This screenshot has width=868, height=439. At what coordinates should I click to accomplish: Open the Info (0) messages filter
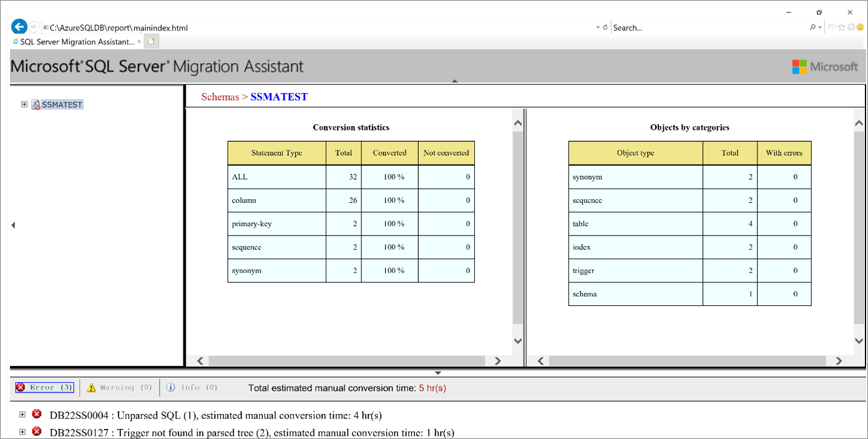(170, 387)
